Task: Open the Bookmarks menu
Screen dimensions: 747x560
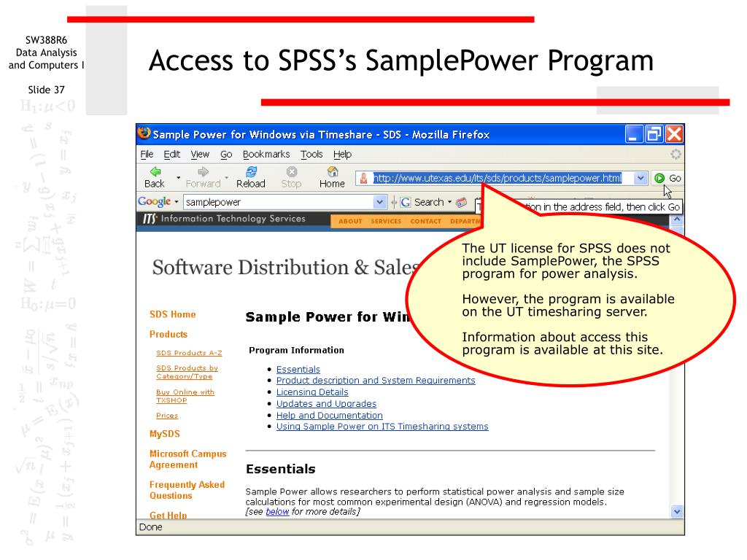Action: point(266,155)
